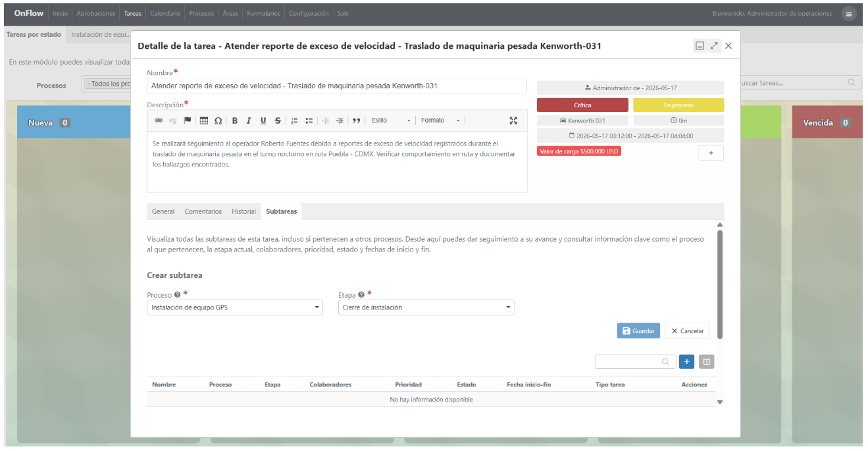Insert a special character (omega symbol)
The height and width of the screenshot is (451, 868).
(218, 120)
